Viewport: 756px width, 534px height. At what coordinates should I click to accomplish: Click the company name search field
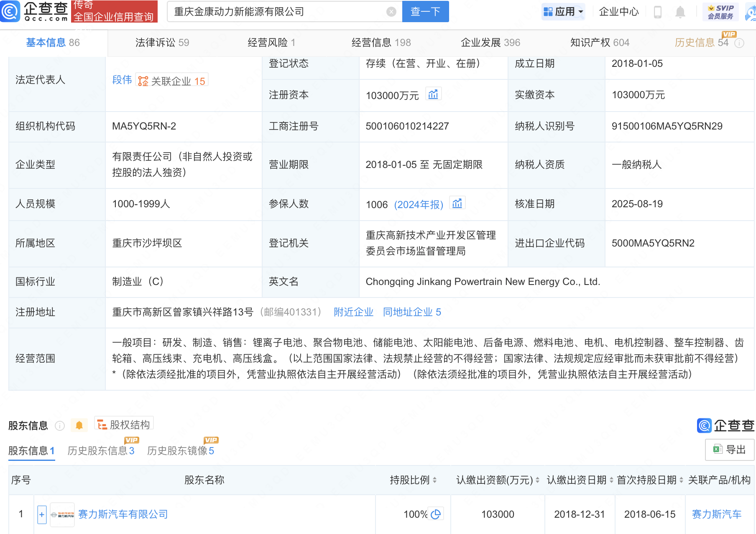[276, 12]
